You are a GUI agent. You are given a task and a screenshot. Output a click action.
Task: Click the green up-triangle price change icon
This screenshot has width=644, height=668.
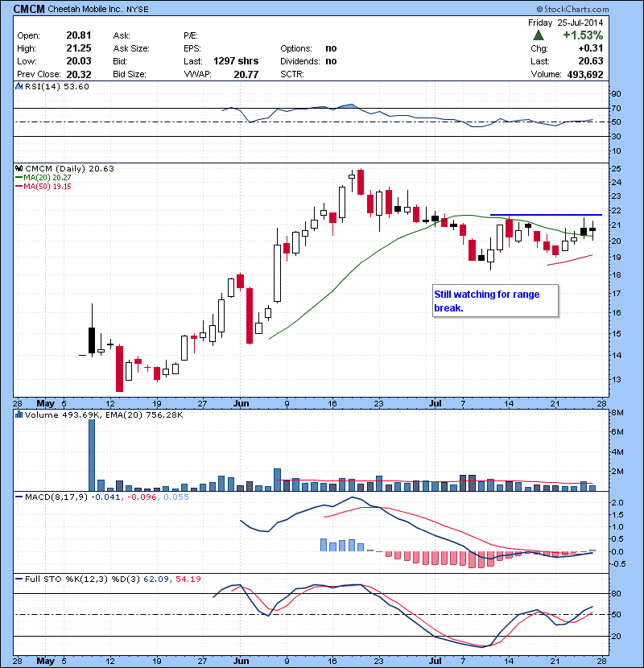click(539, 35)
